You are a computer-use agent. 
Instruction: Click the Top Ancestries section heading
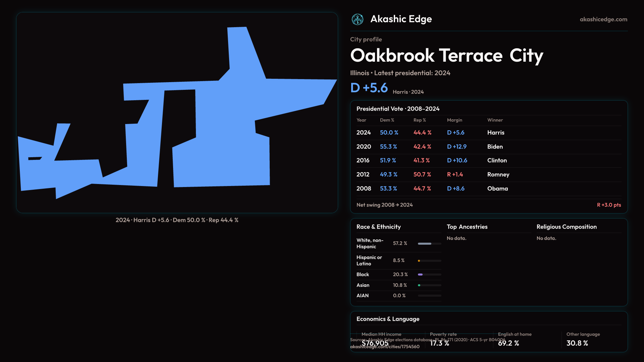pyautogui.click(x=467, y=227)
